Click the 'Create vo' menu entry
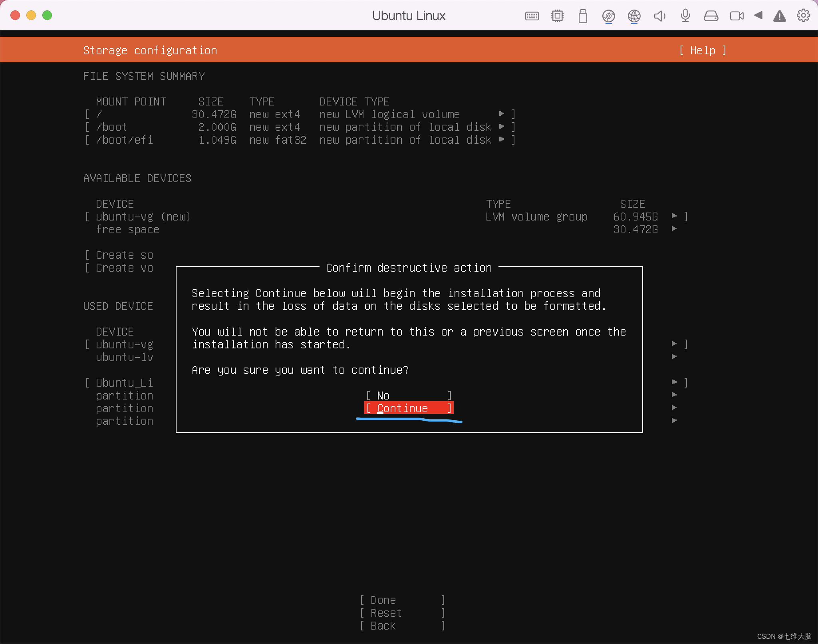This screenshot has height=644, width=818. [124, 268]
